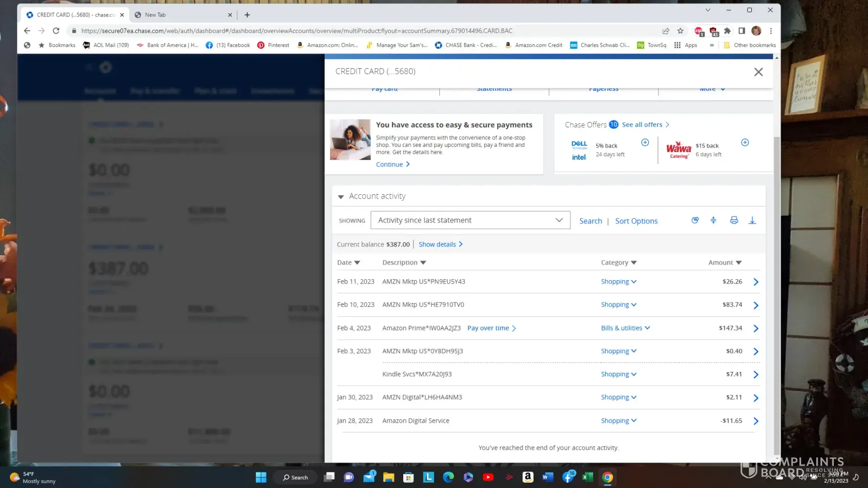This screenshot has width=868, height=488.
Task: Click the browser address bar URL
Action: [x=297, y=31]
